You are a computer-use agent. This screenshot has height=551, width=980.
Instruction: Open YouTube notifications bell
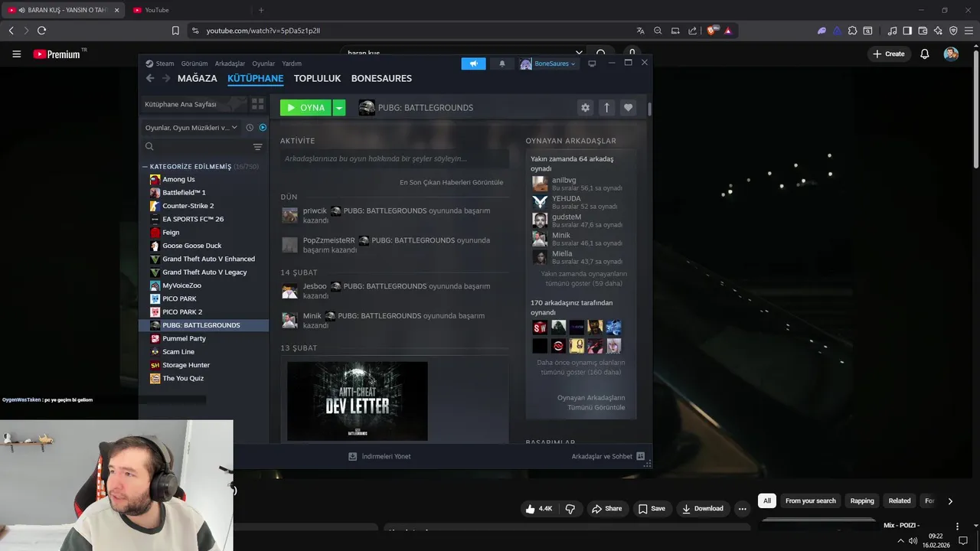(x=925, y=54)
